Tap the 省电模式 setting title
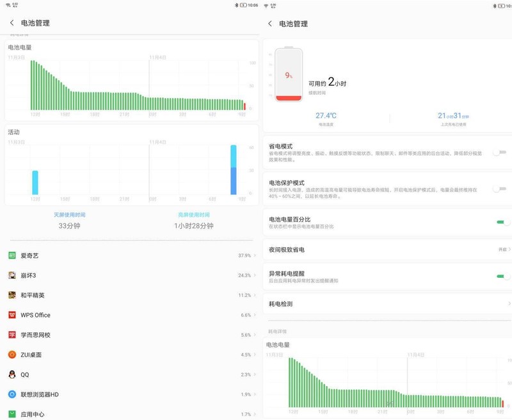This screenshot has height=420, width=512. (x=280, y=147)
